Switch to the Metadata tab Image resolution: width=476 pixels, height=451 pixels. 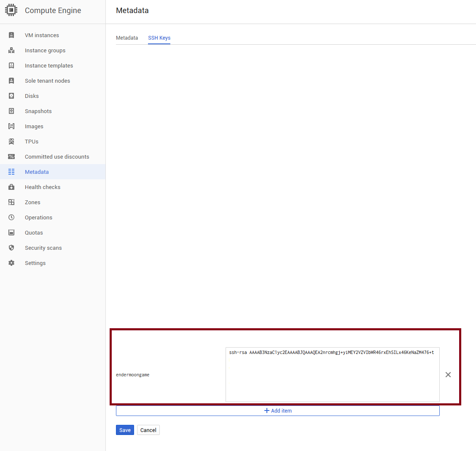tap(127, 38)
